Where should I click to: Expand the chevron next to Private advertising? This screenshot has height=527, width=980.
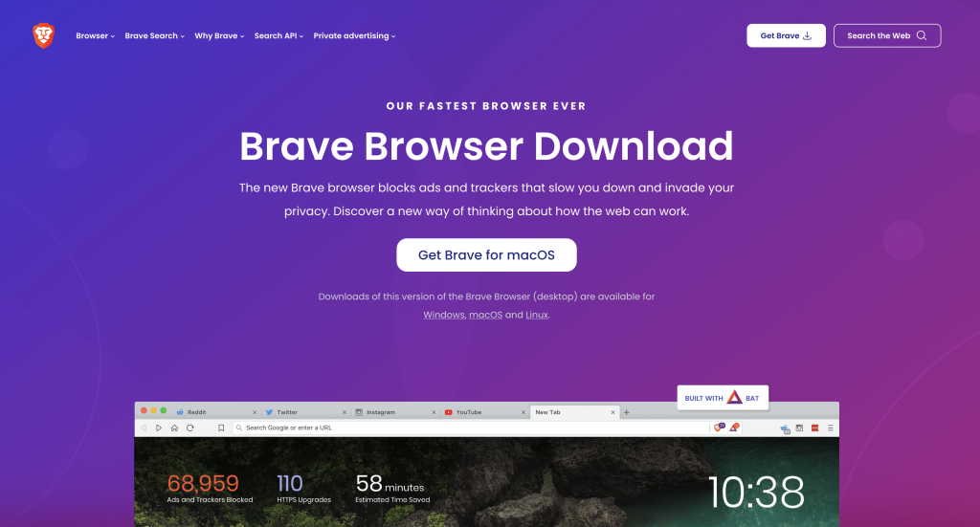coord(393,36)
